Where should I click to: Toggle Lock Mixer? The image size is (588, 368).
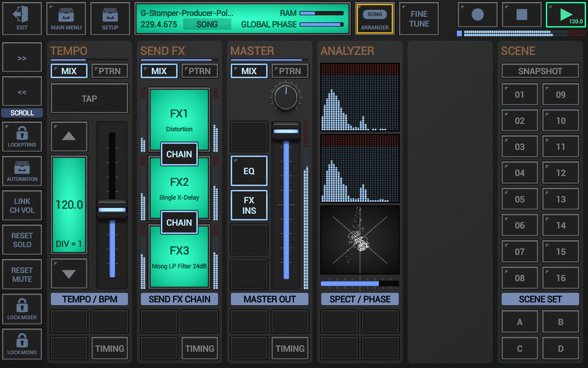coord(22,309)
